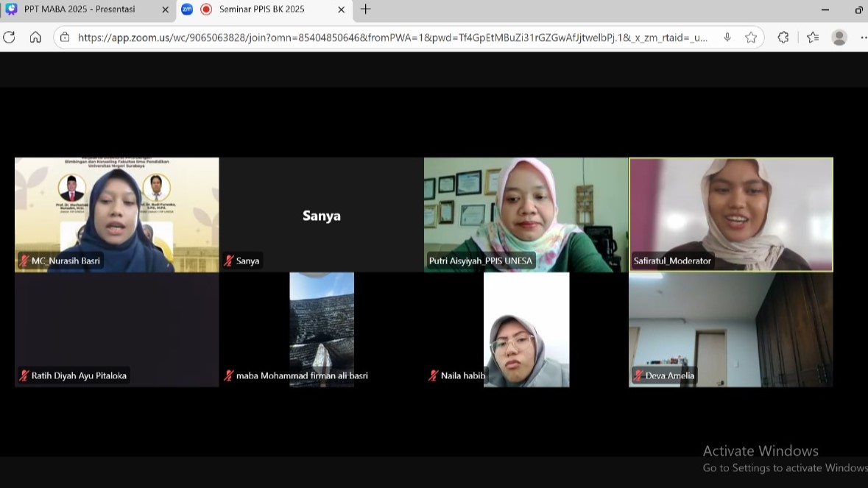The image size is (868, 488).
Task: Open a new browser tab
Action: point(366,10)
